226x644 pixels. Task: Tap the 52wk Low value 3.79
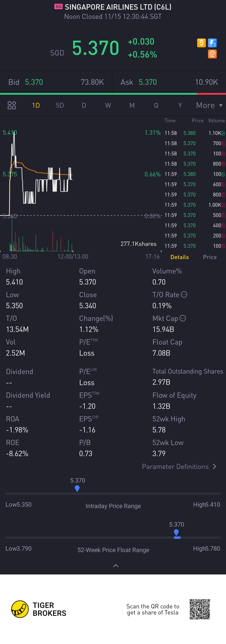(x=159, y=453)
